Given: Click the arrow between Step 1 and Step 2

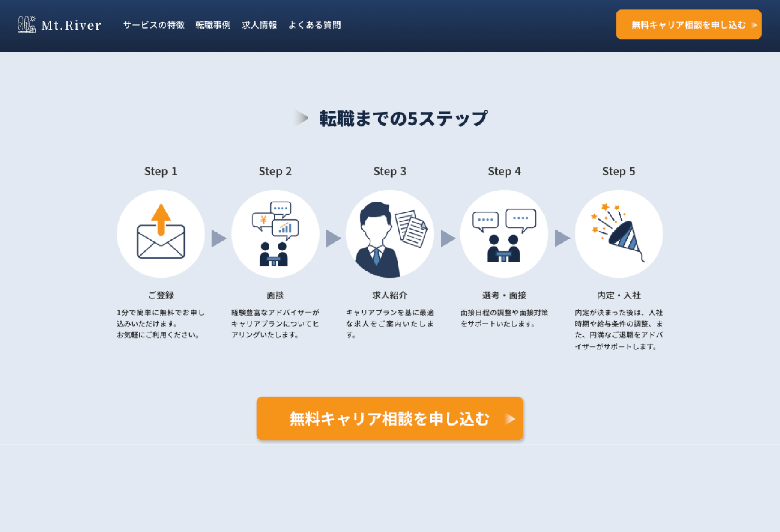Looking at the screenshot, I should pos(218,238).
